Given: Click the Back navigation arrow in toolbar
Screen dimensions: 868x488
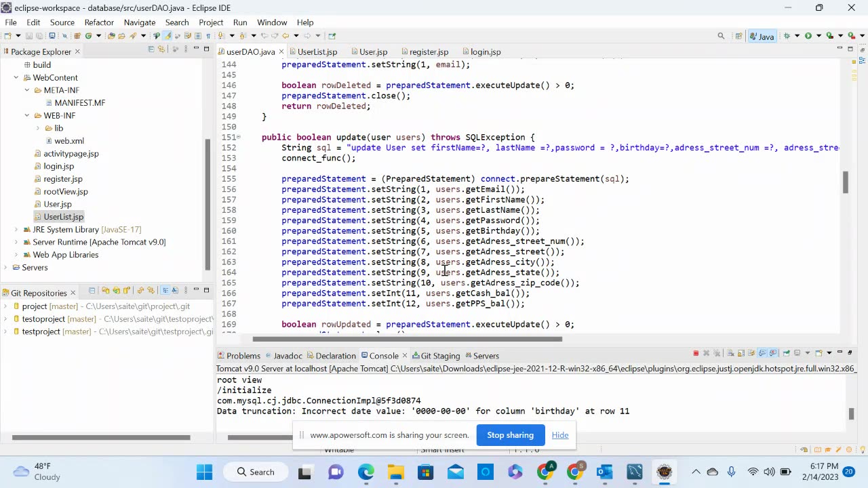Looking at the screenshot, I should click(x=285, y=36).
